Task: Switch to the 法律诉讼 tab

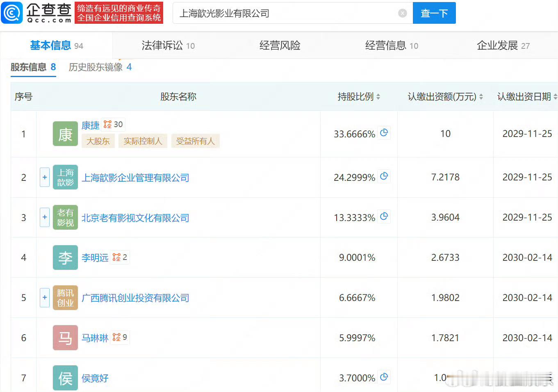Action: tap(168, 46)
